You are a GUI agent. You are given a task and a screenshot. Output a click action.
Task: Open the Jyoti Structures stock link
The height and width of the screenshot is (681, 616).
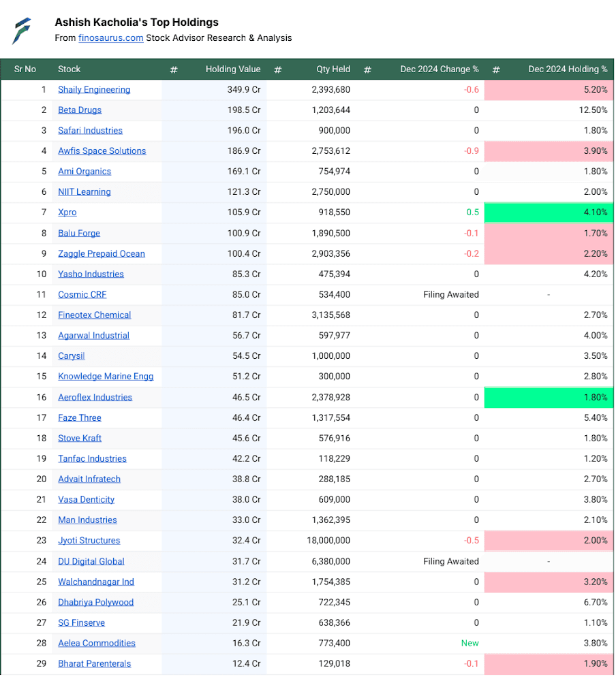click(89, 540)
